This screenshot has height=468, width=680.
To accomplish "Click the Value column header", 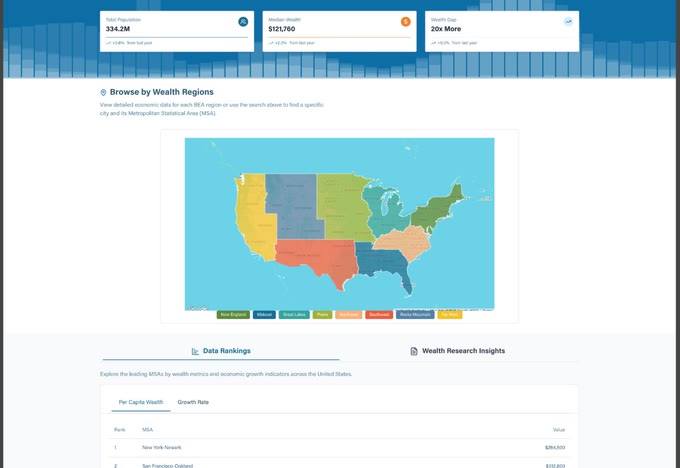I will 559,430.
